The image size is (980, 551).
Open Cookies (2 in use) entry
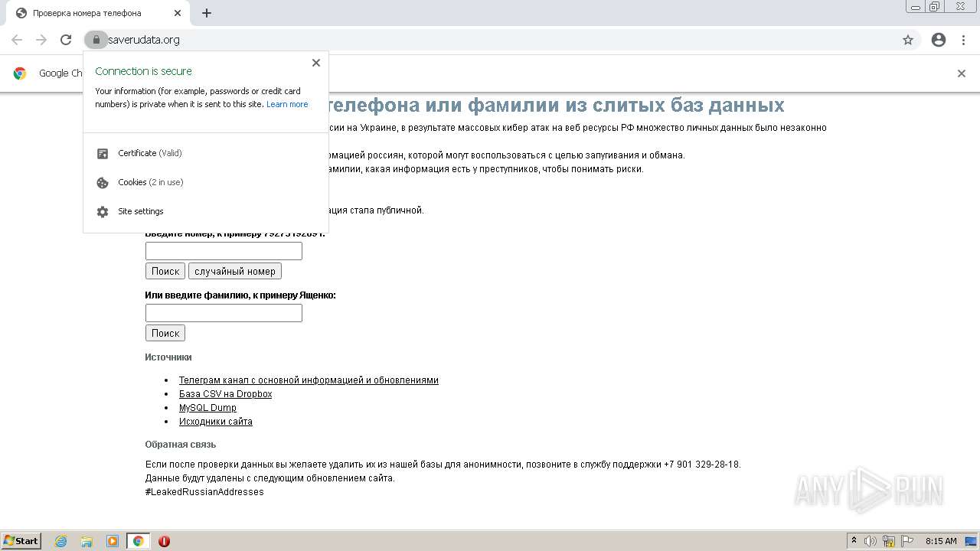click(206, 182)
